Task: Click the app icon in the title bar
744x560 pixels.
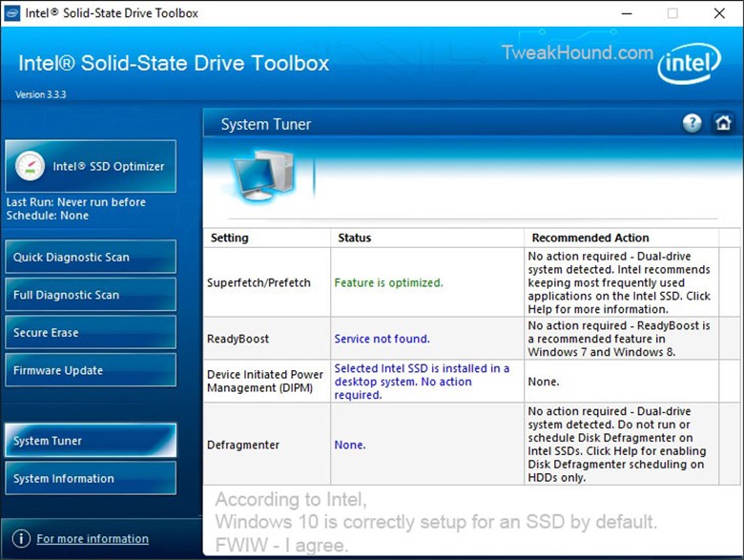Action: click(x=11, y=12)
